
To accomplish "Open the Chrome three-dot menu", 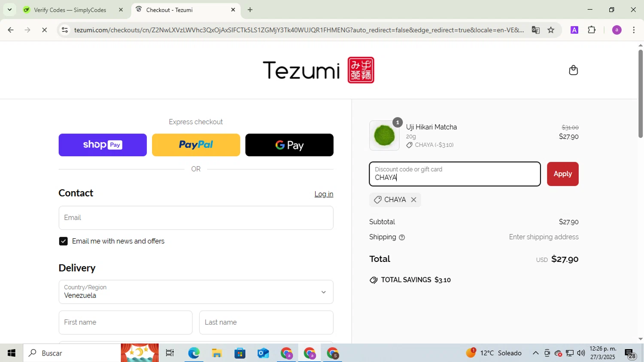I will tap(634, 30).
